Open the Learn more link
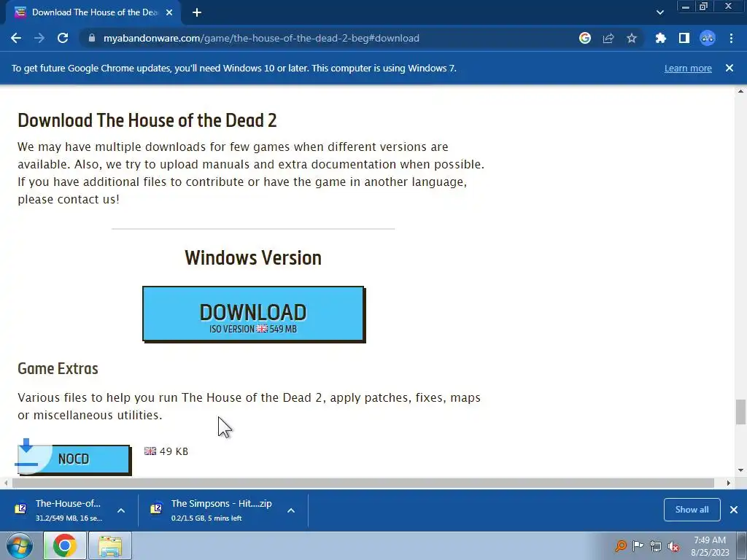The height and width of the screenshot is (560, 747). [688, 68]
